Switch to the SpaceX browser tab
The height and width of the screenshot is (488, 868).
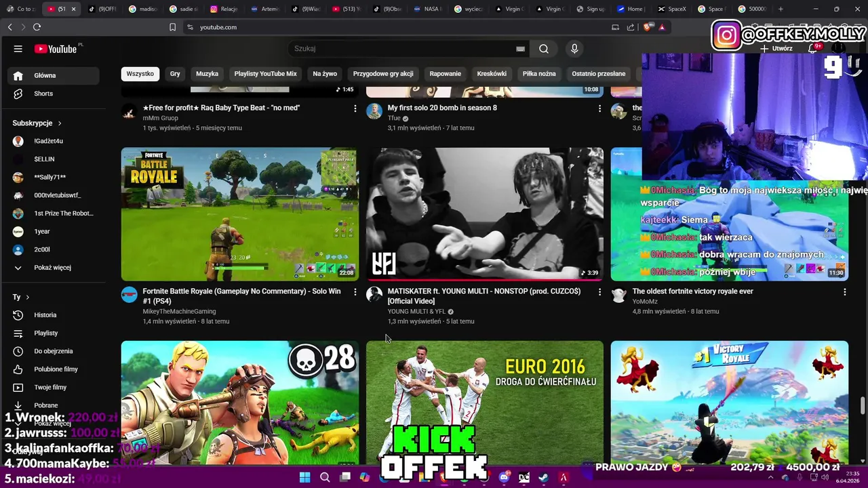click(x=672, y=9)
